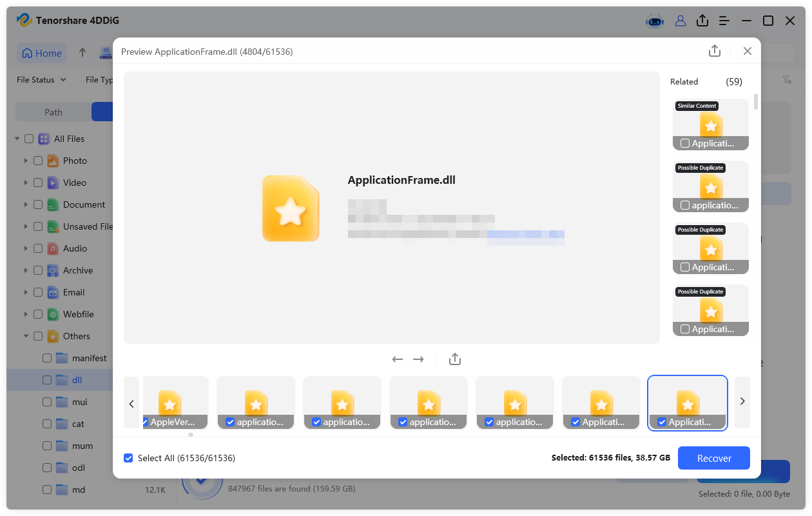812x516 pixels.
Task: Check the Similar Content related file checkbox
Action: (684, 143)
